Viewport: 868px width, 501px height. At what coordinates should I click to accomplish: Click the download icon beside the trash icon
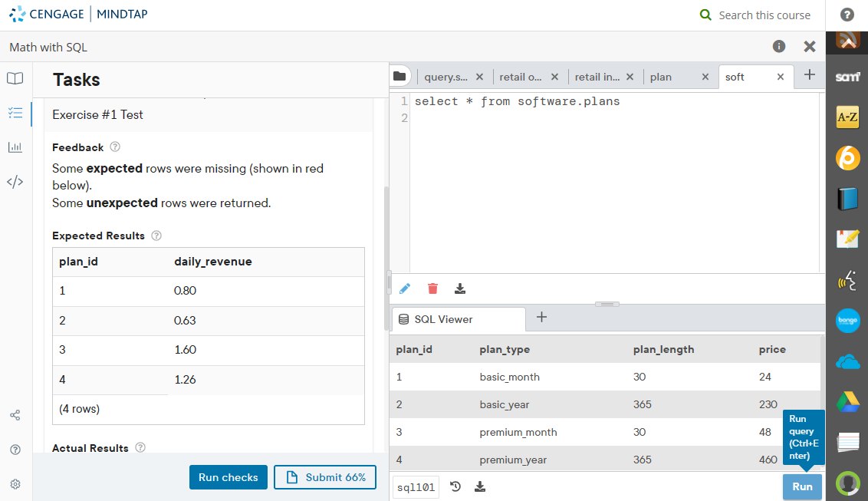tap(460, 288)
